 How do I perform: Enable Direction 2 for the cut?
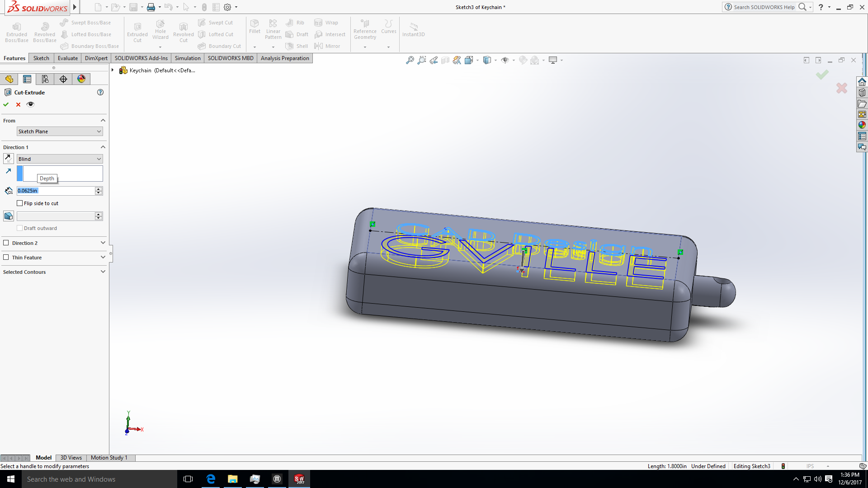coord(6,243)
